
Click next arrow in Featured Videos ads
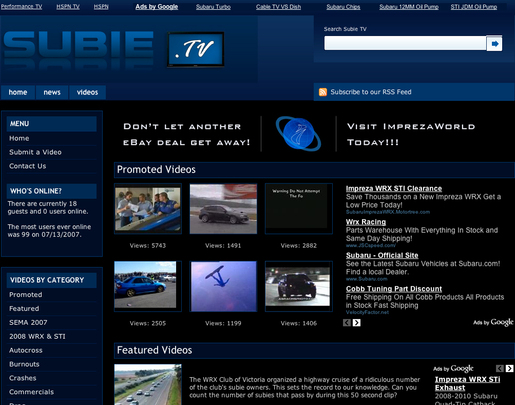509,368
